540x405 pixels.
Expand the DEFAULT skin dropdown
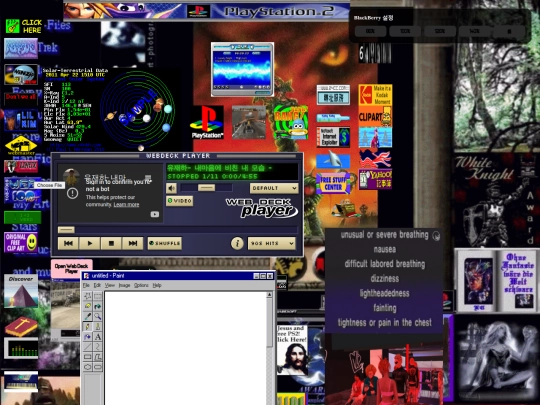[x=274, y=188]
